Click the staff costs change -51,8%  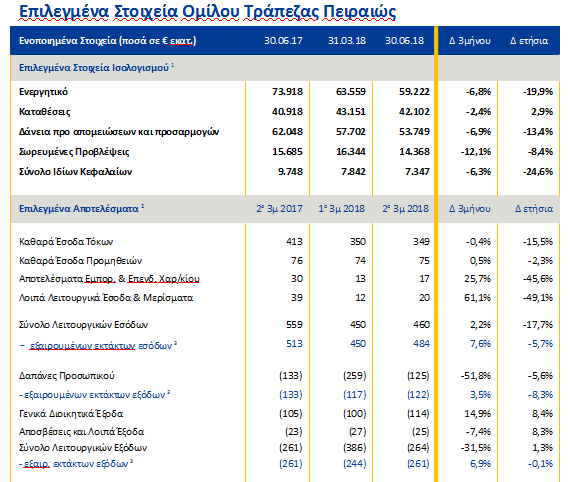[x=476, y=376]
